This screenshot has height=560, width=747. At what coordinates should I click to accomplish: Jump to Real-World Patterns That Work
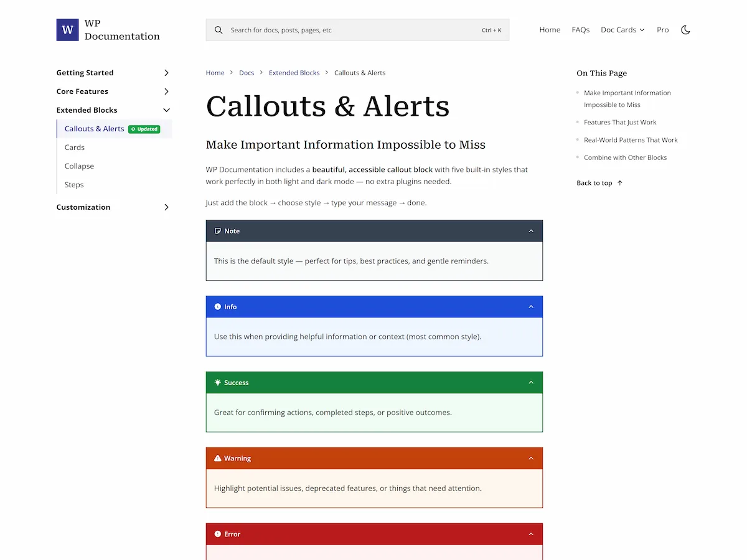tap(631, 140)
